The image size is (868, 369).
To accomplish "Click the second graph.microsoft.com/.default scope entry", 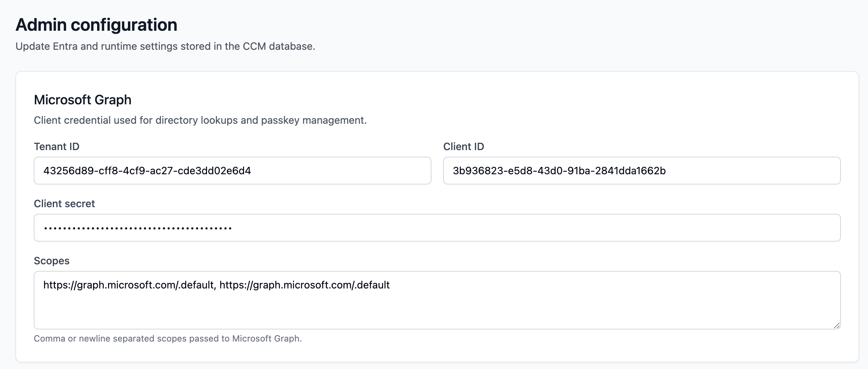I will 304,285.
